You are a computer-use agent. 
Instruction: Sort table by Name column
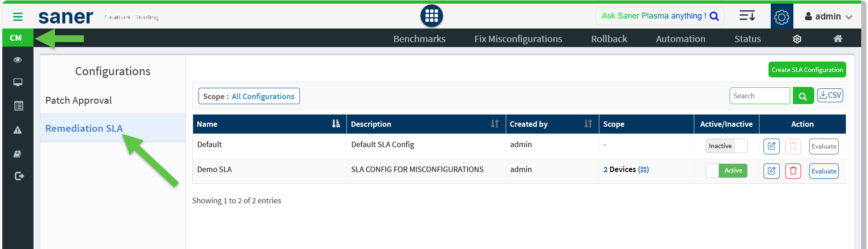336,124
